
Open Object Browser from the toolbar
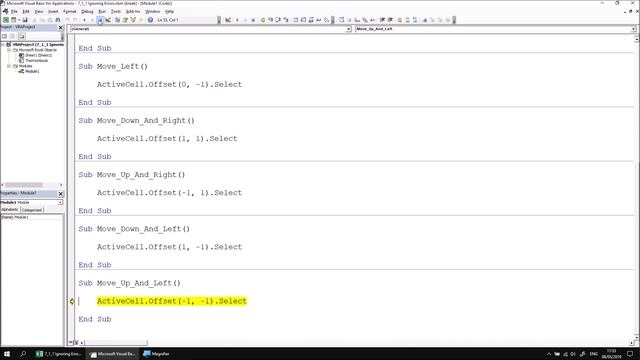tap(133, 20)
